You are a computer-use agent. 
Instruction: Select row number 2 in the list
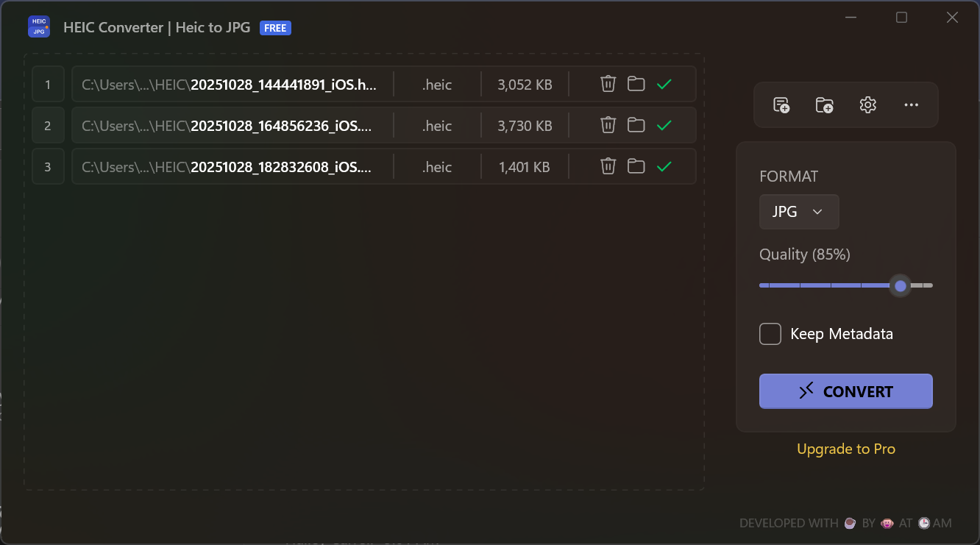click(48, 126)
